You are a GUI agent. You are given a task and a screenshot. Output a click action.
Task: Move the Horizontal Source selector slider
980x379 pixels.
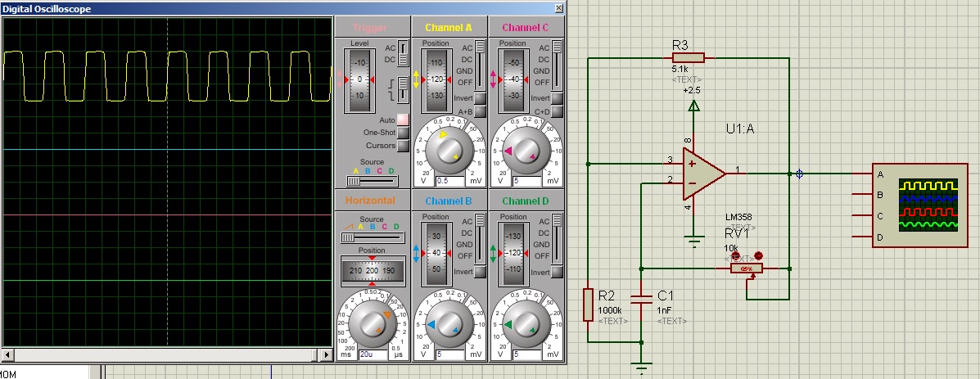373,238
